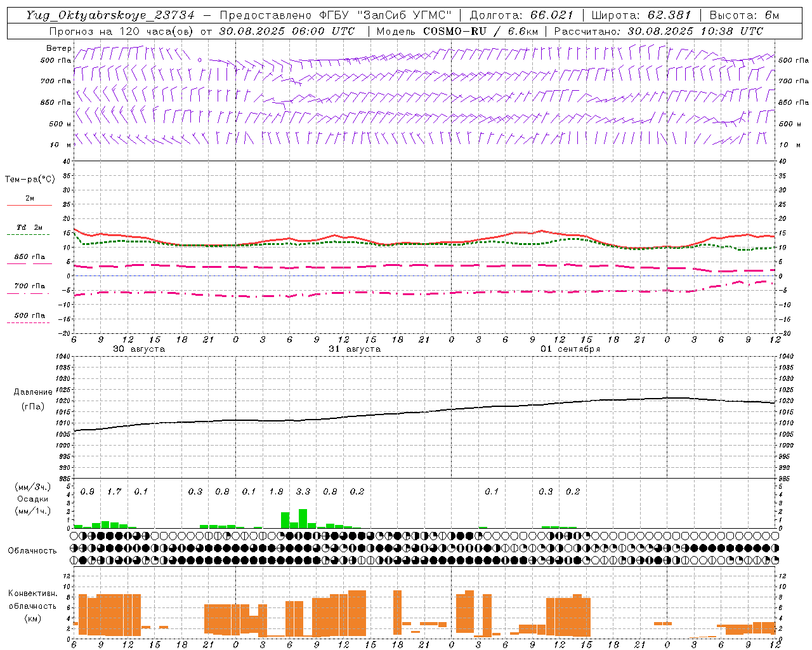Click the 'Конвективн.' convective cloud label

pyautogui.click(x=33, y=594)
